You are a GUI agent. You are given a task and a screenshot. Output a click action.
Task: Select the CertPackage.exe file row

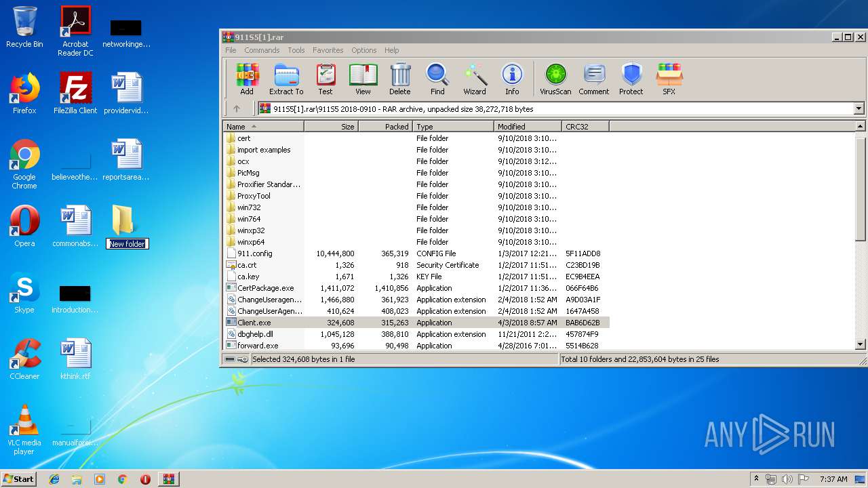pos(416,288)
